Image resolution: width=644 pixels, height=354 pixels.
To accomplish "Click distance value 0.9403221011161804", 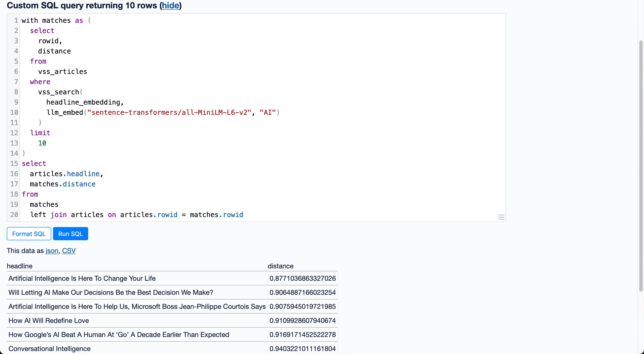I will 302,348.
